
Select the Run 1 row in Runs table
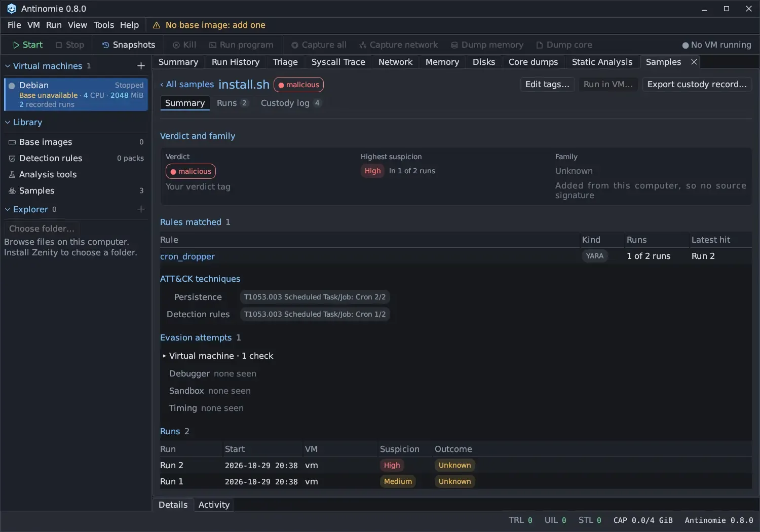[455, 482]
